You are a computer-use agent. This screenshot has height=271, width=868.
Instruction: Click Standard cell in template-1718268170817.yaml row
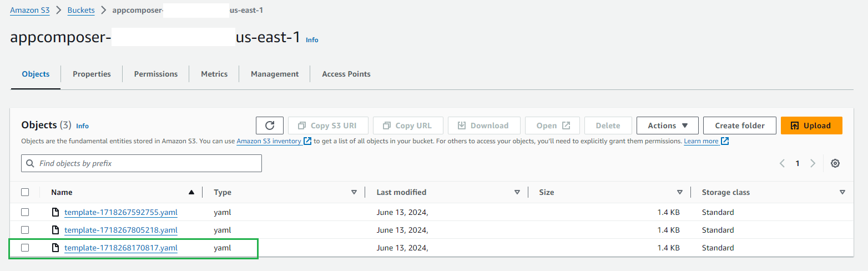point(718,248)
